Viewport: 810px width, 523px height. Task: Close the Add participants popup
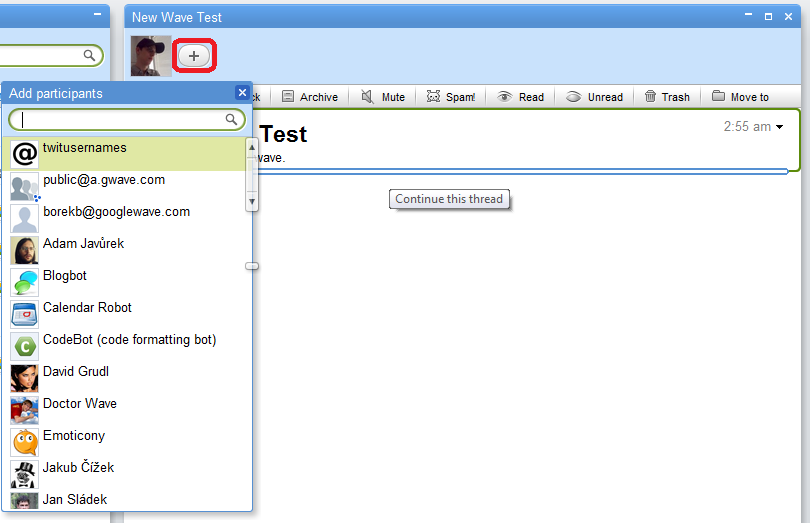[x=242, y=93]
